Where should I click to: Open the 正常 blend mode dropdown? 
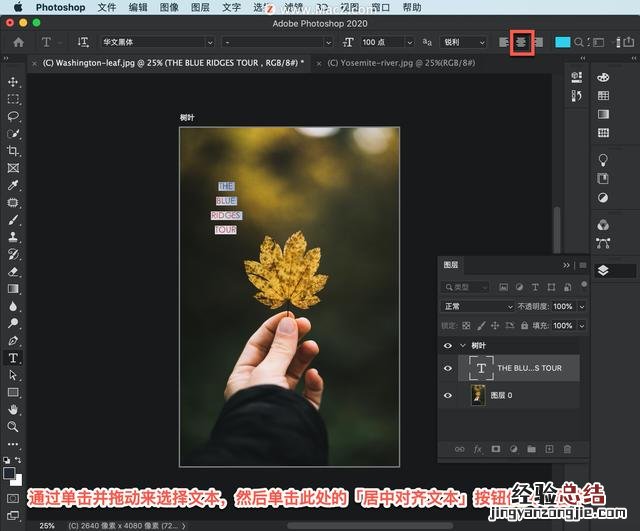[478, 306]
